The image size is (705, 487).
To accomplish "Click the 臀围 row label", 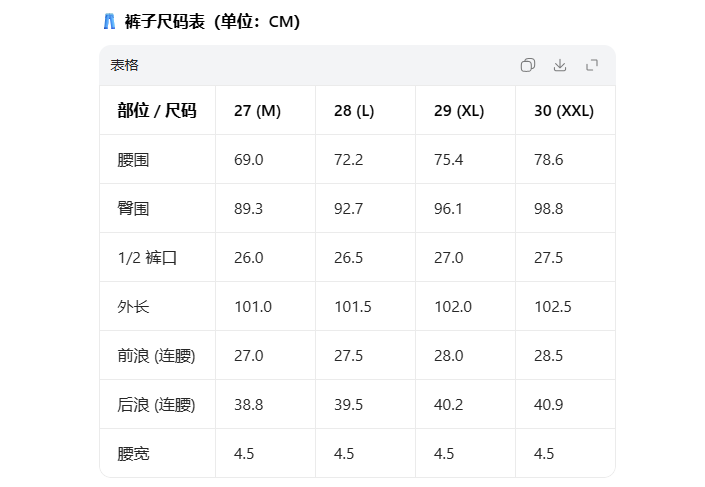I will [133, 209].
